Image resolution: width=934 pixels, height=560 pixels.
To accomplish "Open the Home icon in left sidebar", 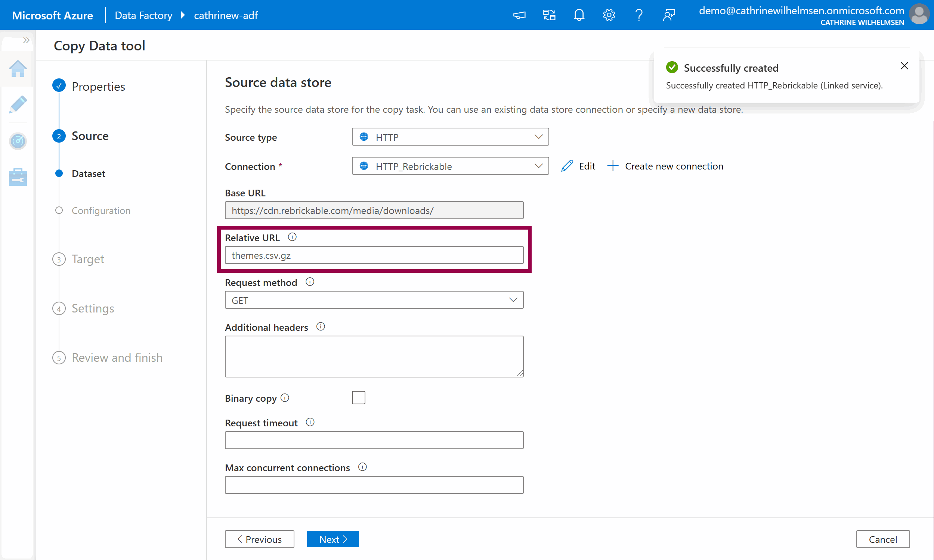I will pos(18,69).
